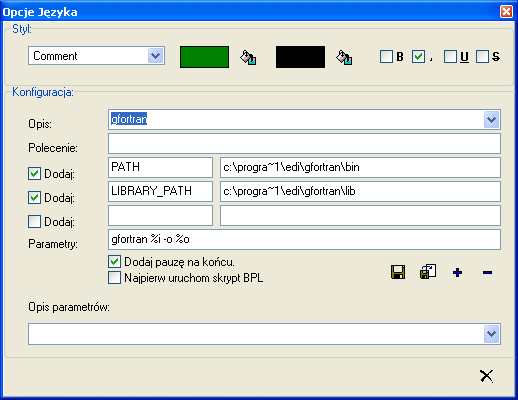Screen dimensions: 518x400
Task: Enable 'Najpierw uruchom skrypt BPL' checkbox
Action: (114, 278)
